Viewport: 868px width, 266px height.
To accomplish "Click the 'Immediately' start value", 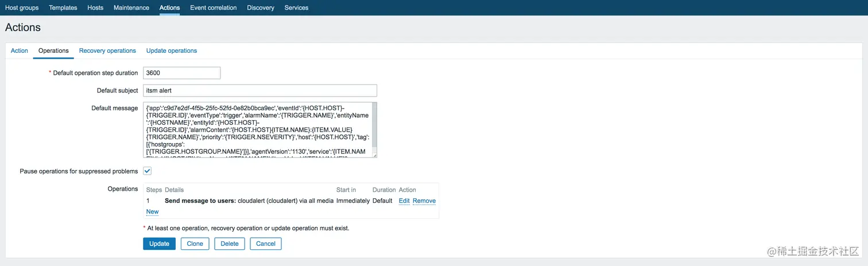I will coord(353,201).
